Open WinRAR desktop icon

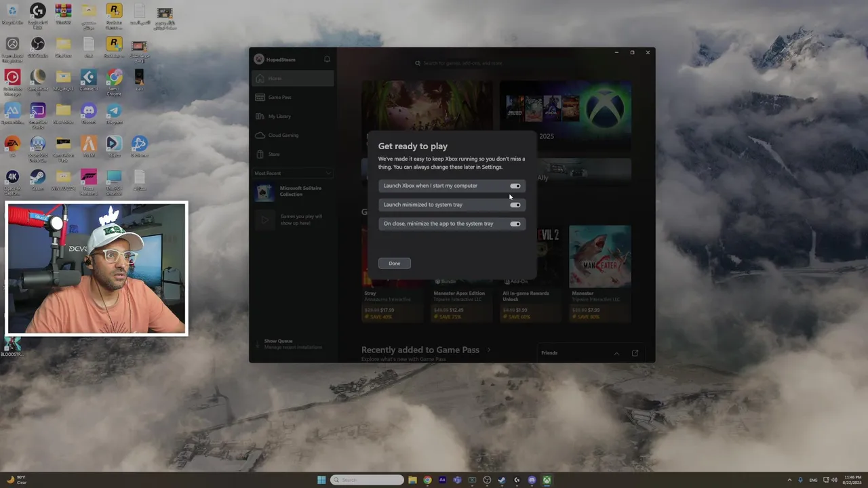63,14
